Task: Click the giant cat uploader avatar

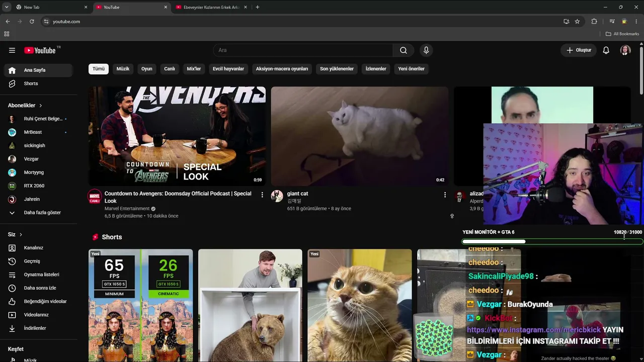Action: pos(277,196)
